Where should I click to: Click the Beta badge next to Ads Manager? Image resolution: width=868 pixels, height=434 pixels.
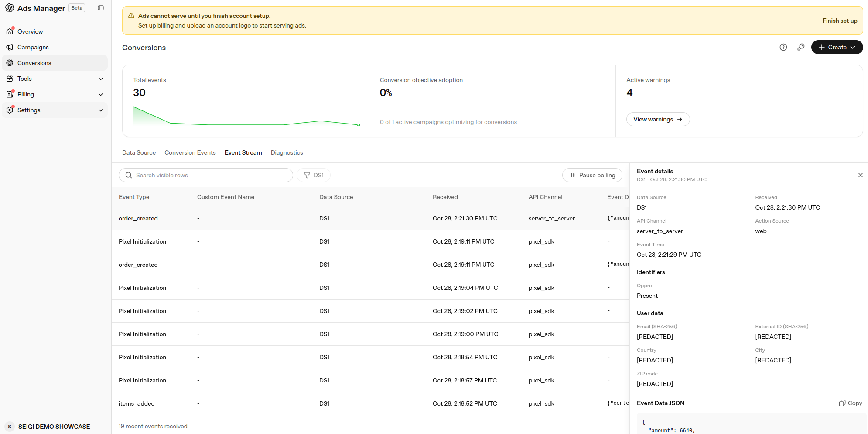(x=77, y=8)
